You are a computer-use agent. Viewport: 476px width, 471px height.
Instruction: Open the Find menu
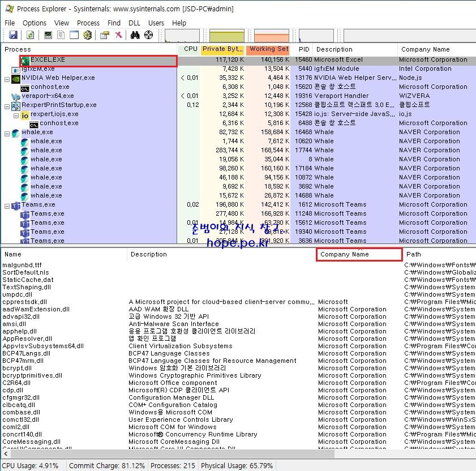point(114,23)
